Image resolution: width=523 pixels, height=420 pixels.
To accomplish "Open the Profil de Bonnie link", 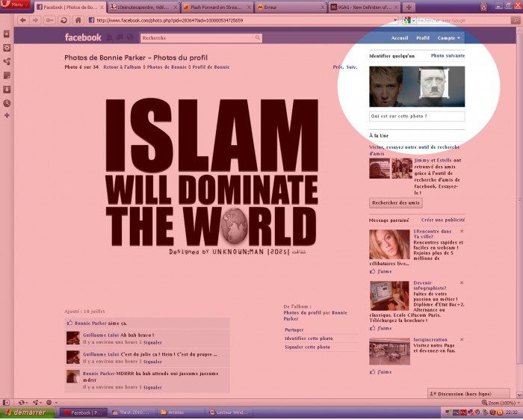I will coord(211,67).
